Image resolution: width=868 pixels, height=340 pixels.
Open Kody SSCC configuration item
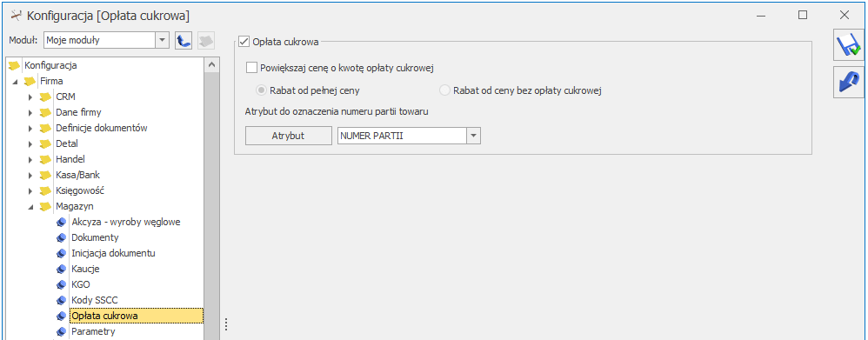[94, 300]
